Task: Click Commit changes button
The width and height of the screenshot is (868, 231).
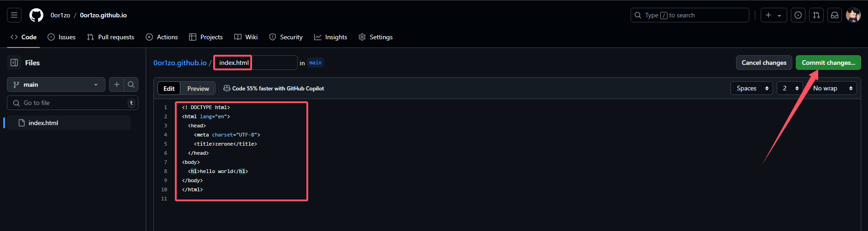Action: tap(828, 63)
